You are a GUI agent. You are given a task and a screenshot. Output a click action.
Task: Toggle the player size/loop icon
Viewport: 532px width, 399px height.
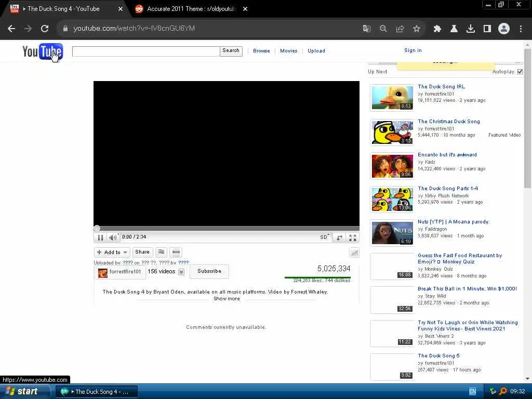point(339,237)
